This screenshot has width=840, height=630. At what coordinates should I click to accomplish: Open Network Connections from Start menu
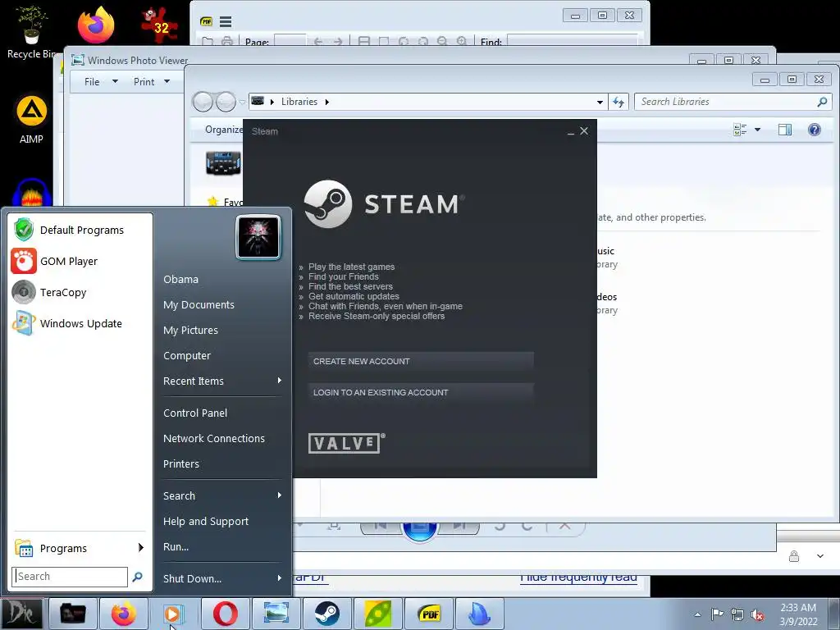(214, 438)
